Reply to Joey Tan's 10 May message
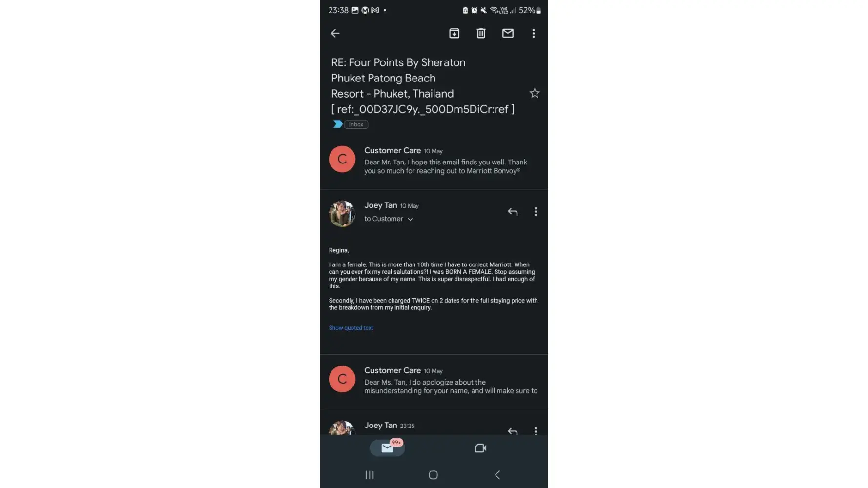Screen dimensions: 868x488 513,212
